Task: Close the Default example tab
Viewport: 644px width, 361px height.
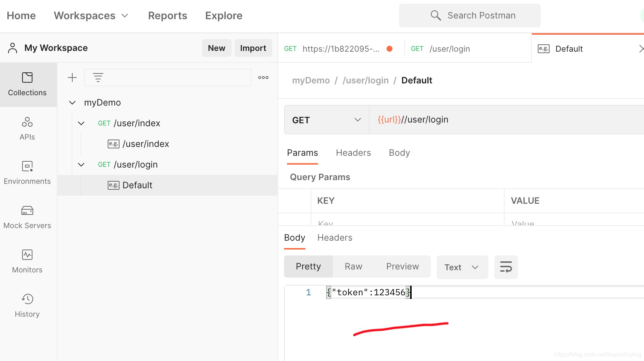Action: point(641,49)
